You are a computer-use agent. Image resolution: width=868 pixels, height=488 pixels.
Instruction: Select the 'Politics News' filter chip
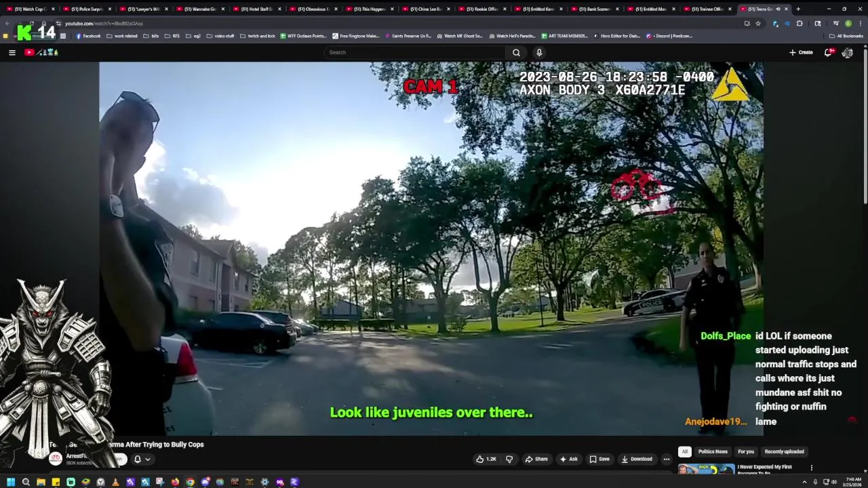(x=713, y=451)
